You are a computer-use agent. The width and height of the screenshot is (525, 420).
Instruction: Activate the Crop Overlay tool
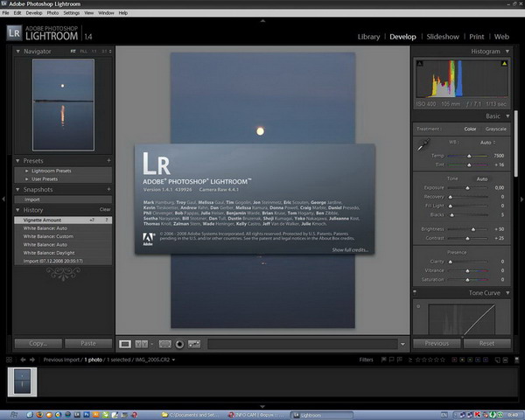tap(164, 344)
